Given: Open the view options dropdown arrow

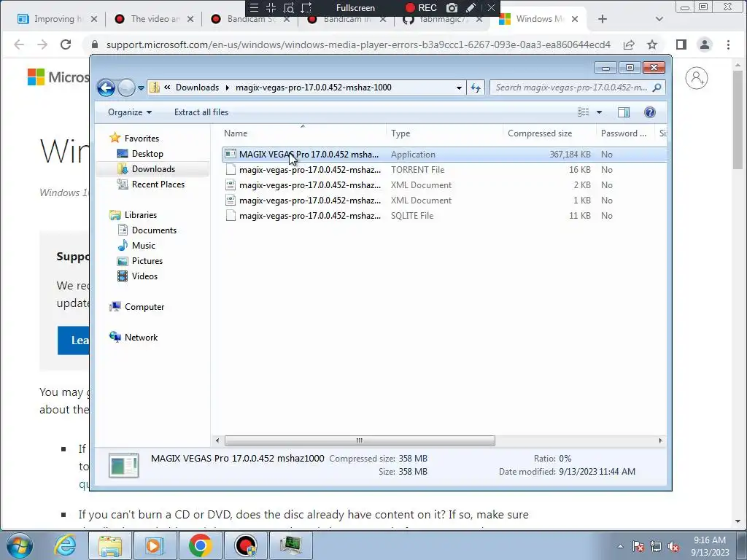Looking at the screenshot, I should pyautogui.click(x=600, y=112).
